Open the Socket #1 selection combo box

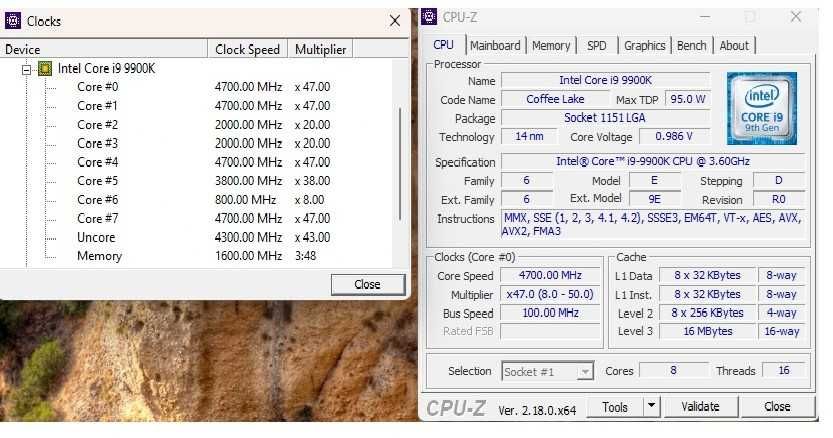point(547,372)
